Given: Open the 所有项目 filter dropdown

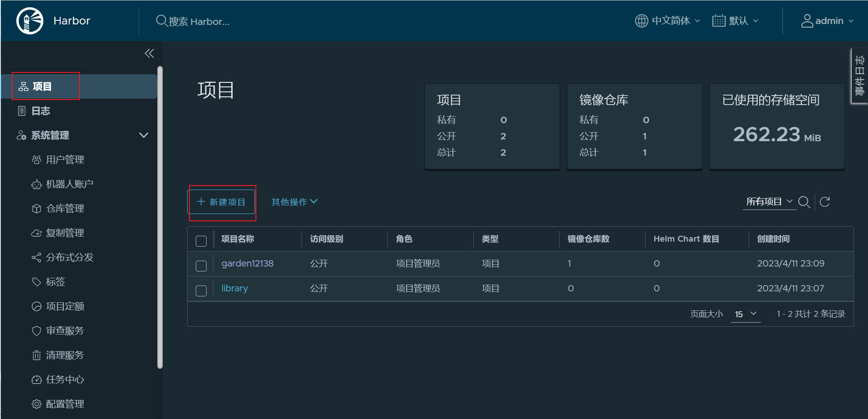Looking at the screenshot, I should (769, 201).
